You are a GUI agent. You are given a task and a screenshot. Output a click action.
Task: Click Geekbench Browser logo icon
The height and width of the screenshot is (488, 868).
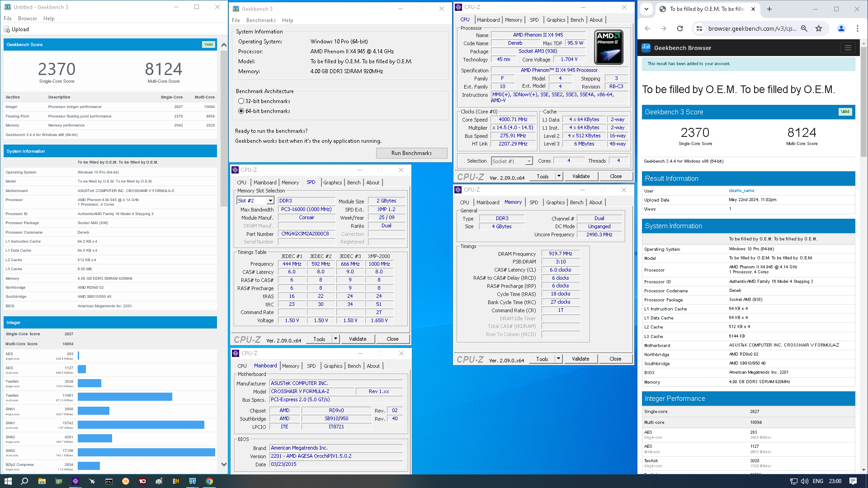click(646, 48)
